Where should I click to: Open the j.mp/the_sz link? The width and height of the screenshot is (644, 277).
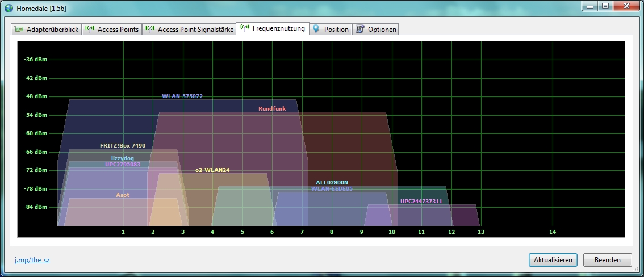[x=32, y=260]
